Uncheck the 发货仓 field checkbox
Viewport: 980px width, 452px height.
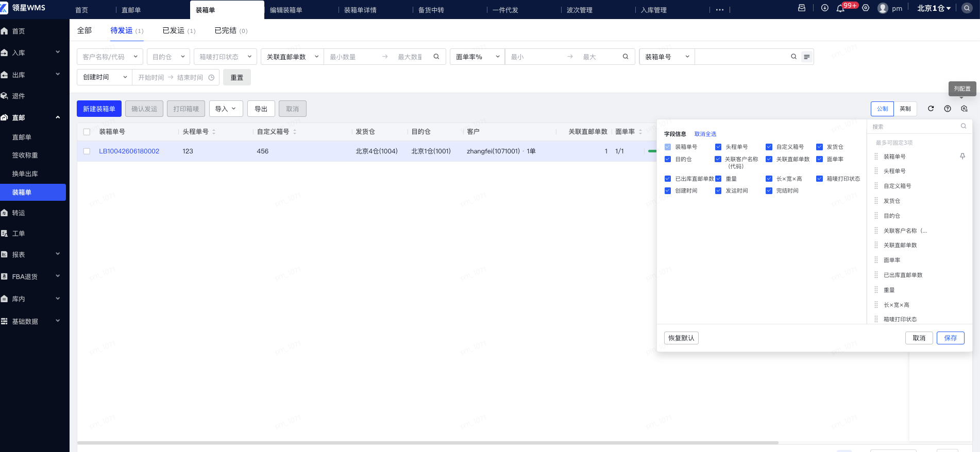[x=819, y=147]
